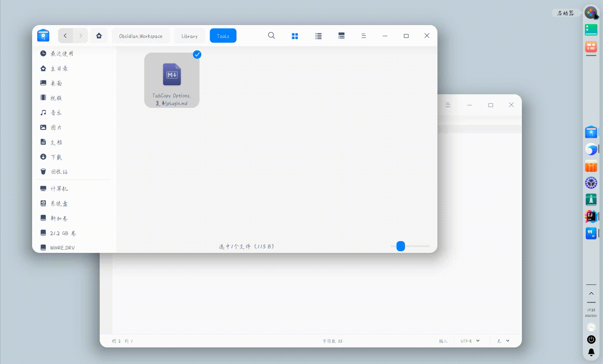
Task: Select the TabCopy Options_复制plugin.md file
Action: point(172,80)
